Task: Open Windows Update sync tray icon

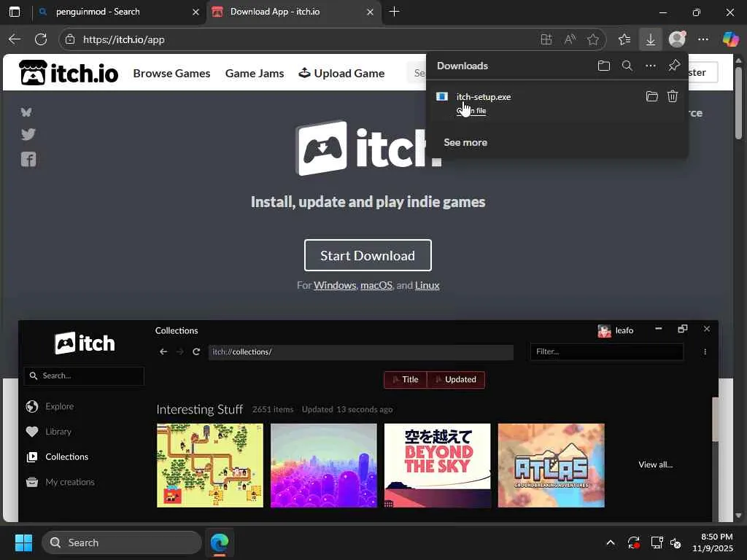Action: [x=634, y=542]
